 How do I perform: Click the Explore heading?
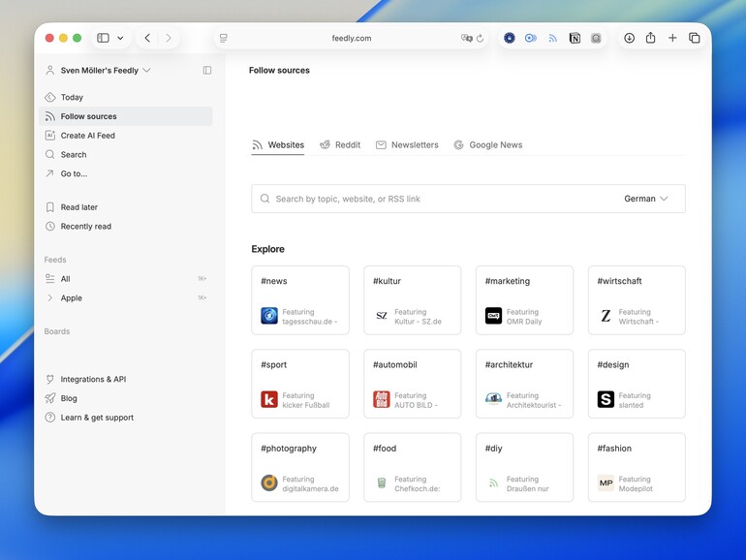267,249
